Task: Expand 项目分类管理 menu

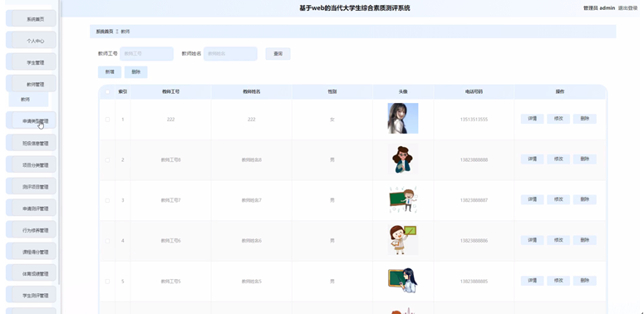Action: coord(32,165)
